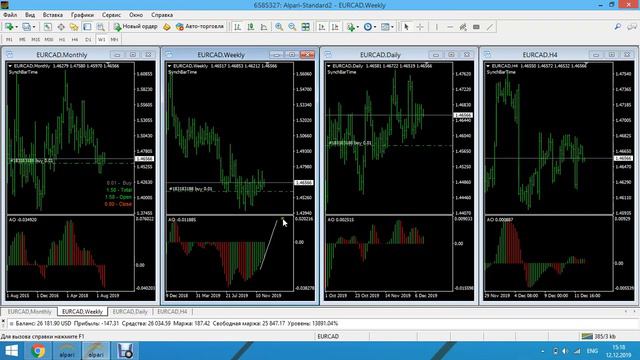The image size is (640, 360).
Task: Open the Templates icon
Action: (x=385, y=27)
